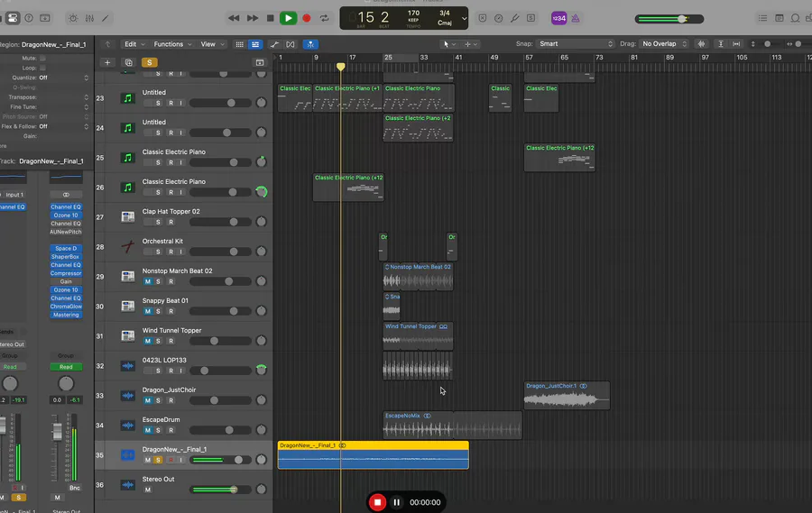The width and height of the screenshot is (812, 513).
Task: Open the Edit menu in tracks area
Action: point(134,44)
